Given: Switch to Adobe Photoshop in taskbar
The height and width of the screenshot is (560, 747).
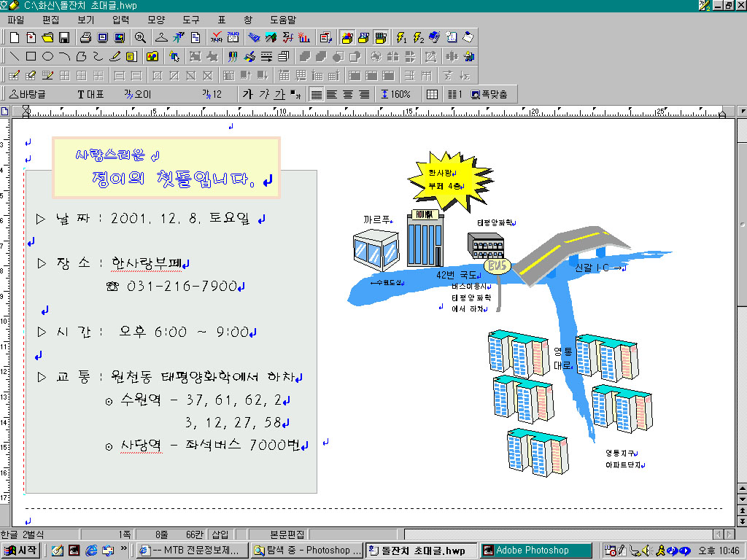Looking at the screenshot, I should click(x=533, y=551).
